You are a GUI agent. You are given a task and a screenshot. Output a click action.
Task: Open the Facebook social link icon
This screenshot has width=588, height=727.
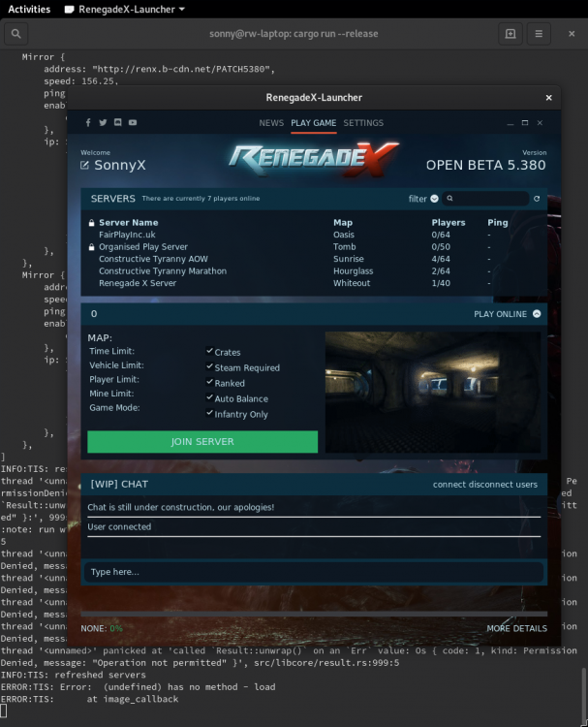[88, 123]
